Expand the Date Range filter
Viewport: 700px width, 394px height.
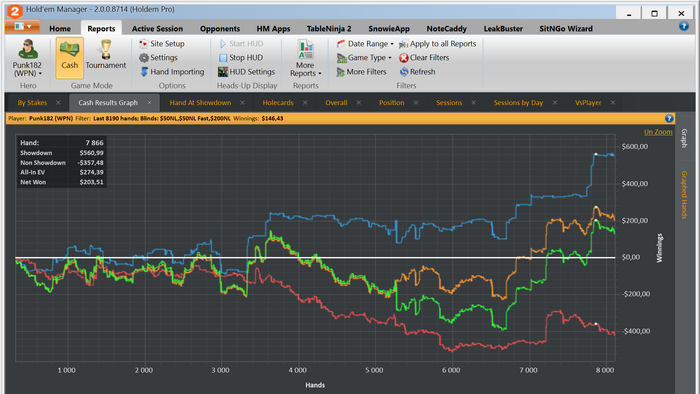tap(365, 44)
